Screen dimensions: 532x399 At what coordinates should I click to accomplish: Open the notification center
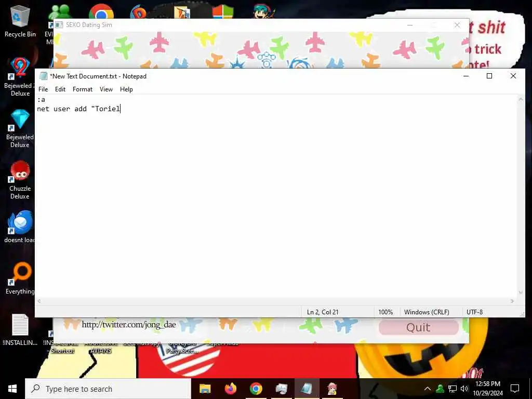[x=515, y=389]
